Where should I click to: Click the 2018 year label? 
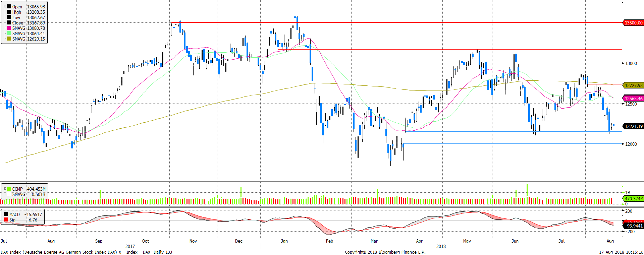click(441, 246)
